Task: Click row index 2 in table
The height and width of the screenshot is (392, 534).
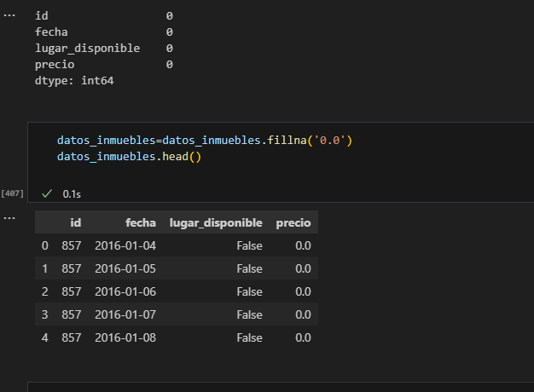Action: pyautogui.click(x=45, y=291)
